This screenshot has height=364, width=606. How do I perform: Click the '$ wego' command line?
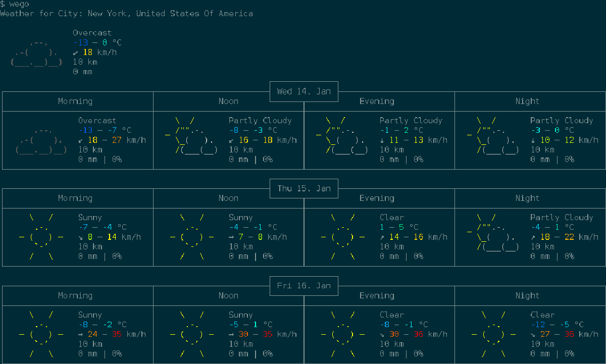(x=15, y=4)
